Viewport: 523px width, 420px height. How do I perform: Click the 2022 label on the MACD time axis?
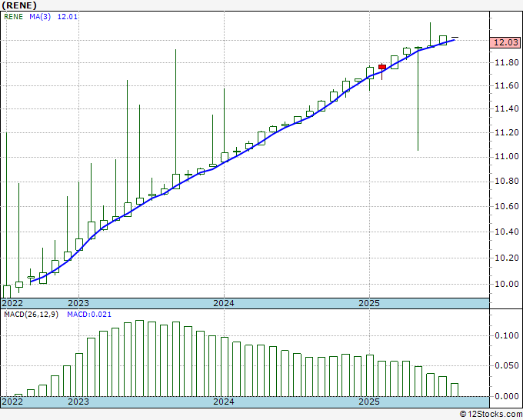point(13,402)
